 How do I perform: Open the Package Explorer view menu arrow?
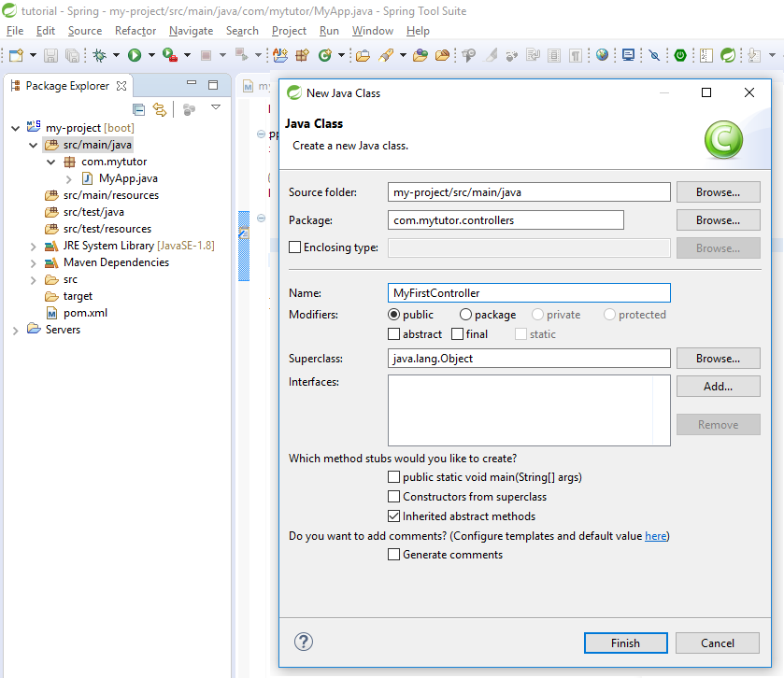tap(216, 107)
